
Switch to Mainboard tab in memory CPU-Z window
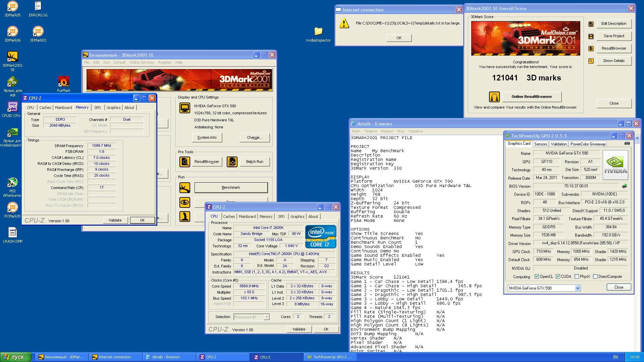click(63, 108)
